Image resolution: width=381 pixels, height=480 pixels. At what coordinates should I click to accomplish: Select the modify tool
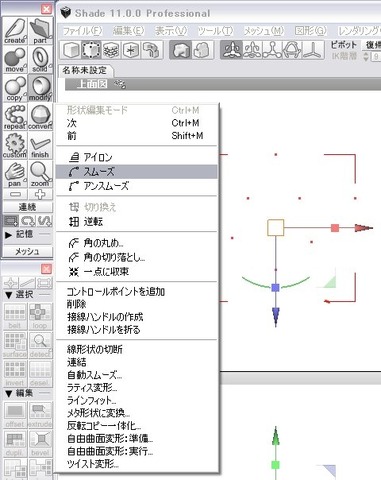click(x=40, y=88)
